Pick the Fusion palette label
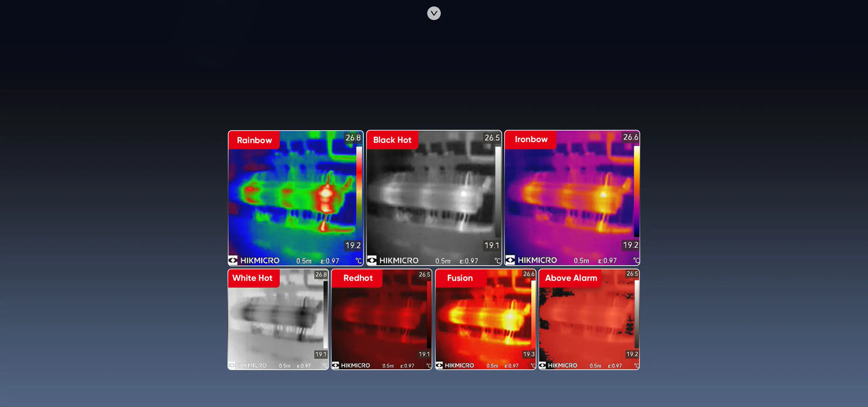 tap(459, 278)
